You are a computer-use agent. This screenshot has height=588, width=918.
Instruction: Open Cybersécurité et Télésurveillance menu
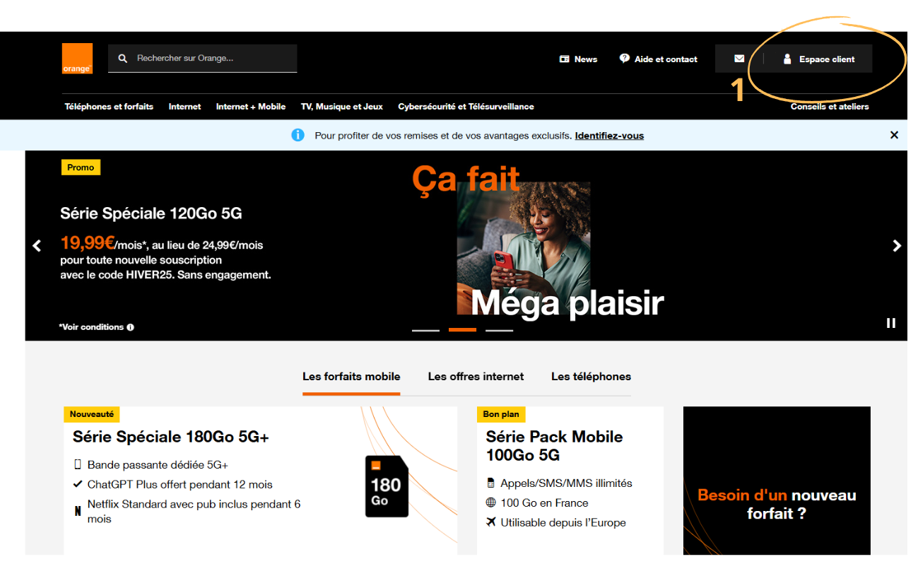pos(466,107)
